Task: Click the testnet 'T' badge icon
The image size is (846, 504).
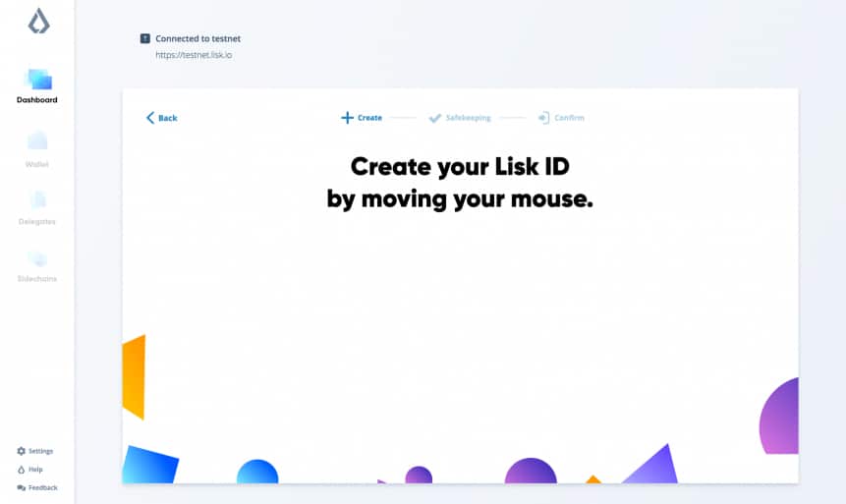Action: pyautogui.click(x=145, y=39)
